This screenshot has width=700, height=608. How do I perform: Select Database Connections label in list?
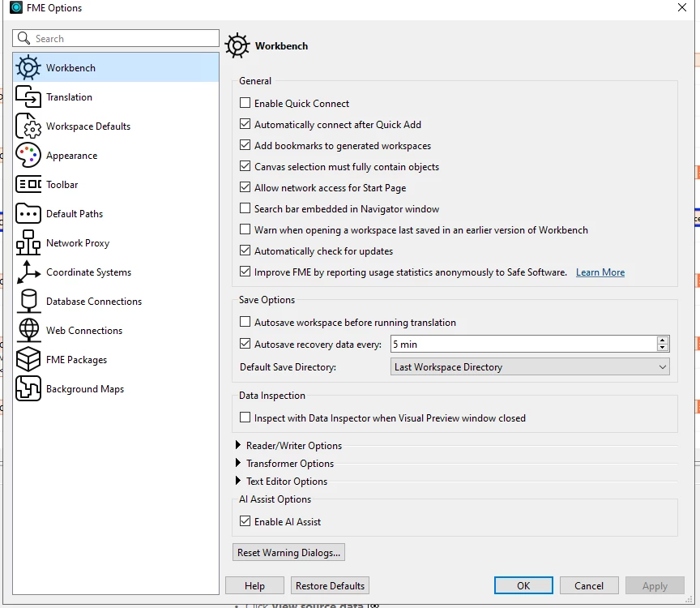pyautogui.click(x=94, y=302)
